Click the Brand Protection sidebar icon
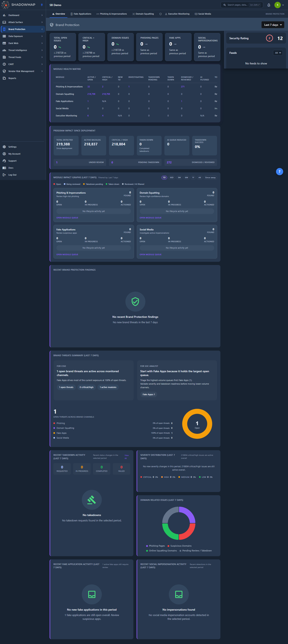 4,29
